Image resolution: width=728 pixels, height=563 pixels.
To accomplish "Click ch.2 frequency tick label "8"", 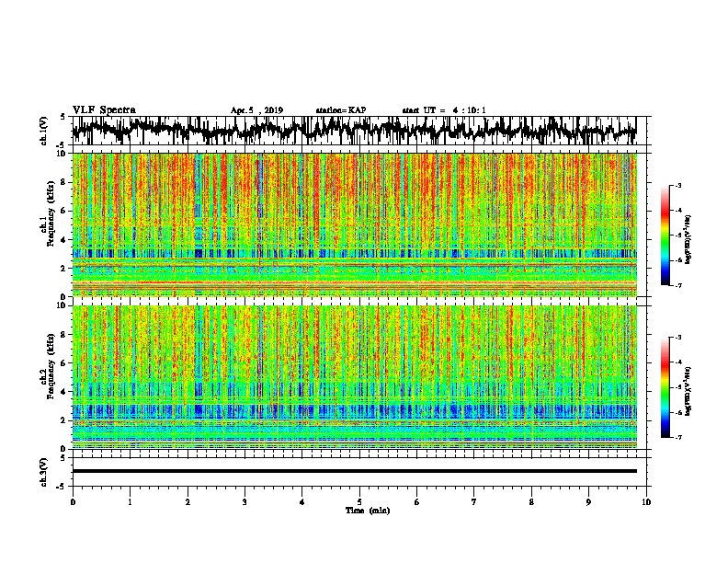I will tap(64, 335).
